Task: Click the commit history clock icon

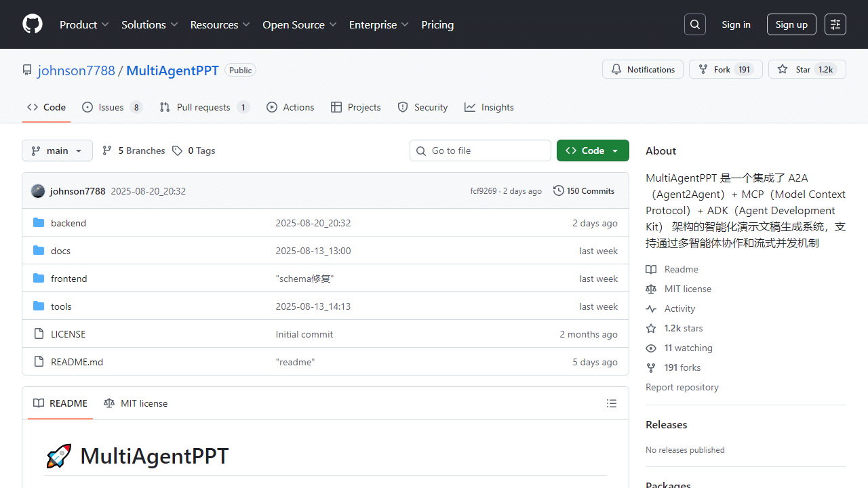Action: [x=558, y=191]
